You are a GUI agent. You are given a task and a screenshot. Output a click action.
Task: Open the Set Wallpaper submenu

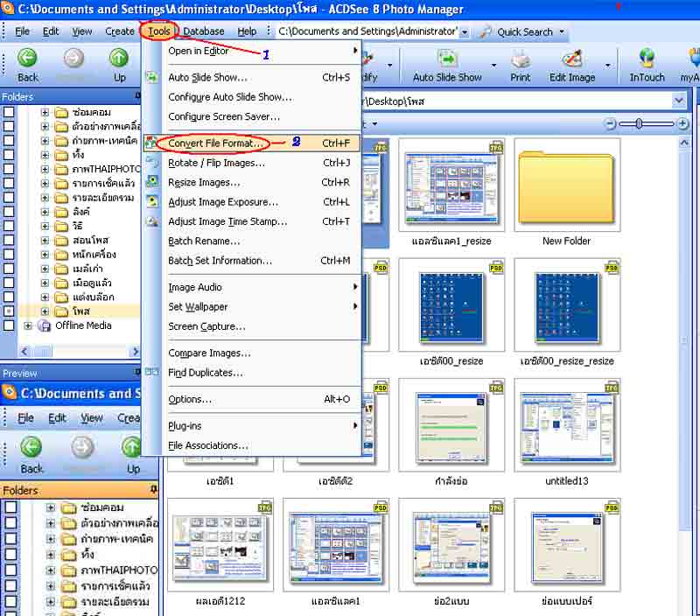click(252, 306)
